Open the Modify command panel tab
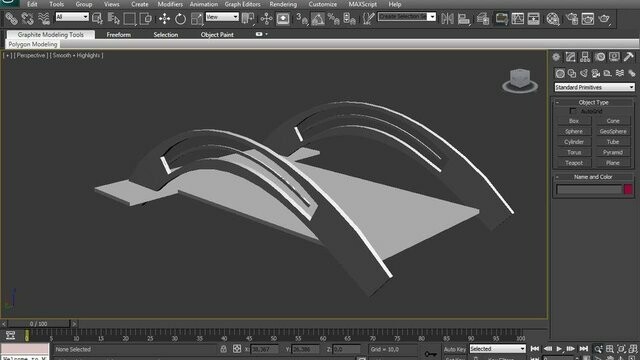640x360 pixels. pos(570,57)
